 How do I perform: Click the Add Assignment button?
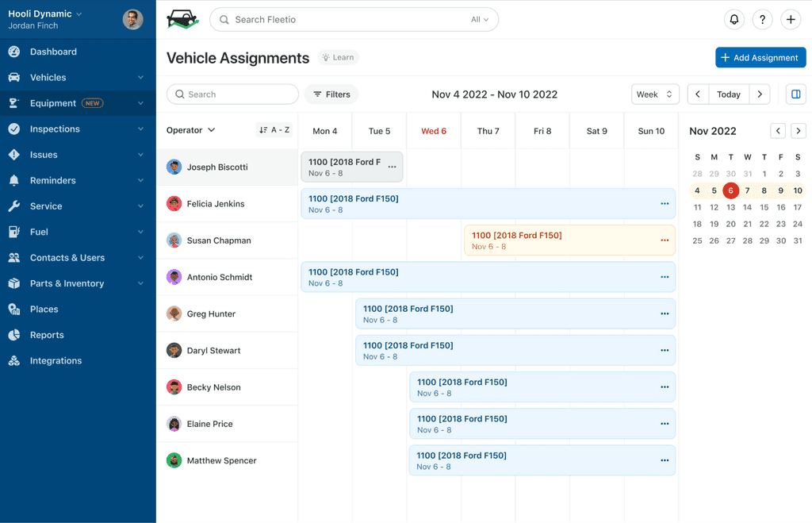click(x=760, y=58)
